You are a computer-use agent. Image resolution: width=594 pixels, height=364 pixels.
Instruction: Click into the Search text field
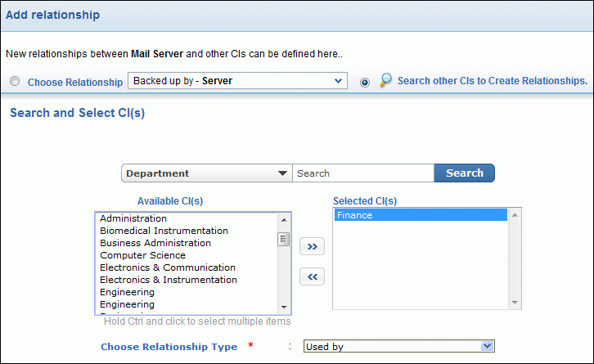[362, 173]
